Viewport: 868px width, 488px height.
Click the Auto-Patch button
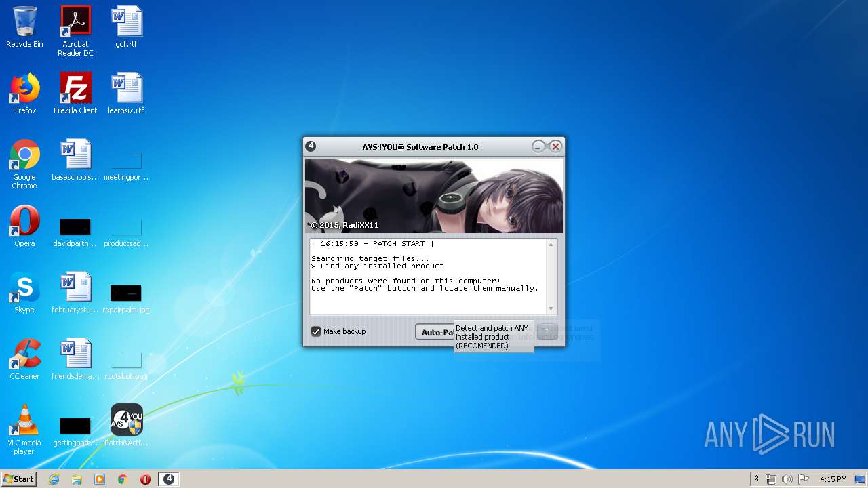[x=435, y=332]
